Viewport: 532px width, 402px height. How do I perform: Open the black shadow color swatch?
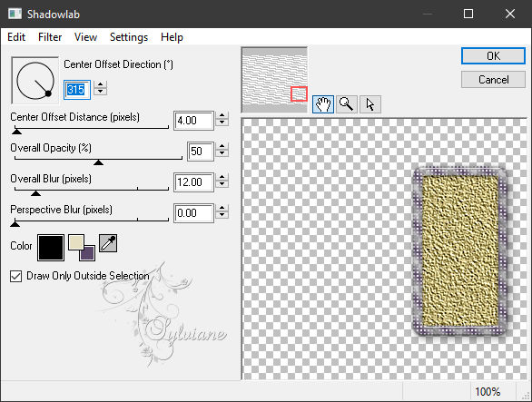[x=51, y=248]
